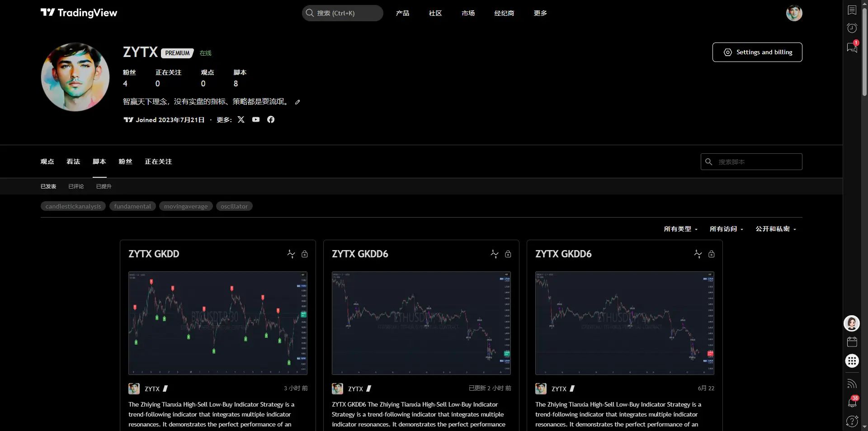Screen dimensions: 868x431
Task: Click script type icon on GKDD6 card dated 6月 22
Action: tap(698, 254)
